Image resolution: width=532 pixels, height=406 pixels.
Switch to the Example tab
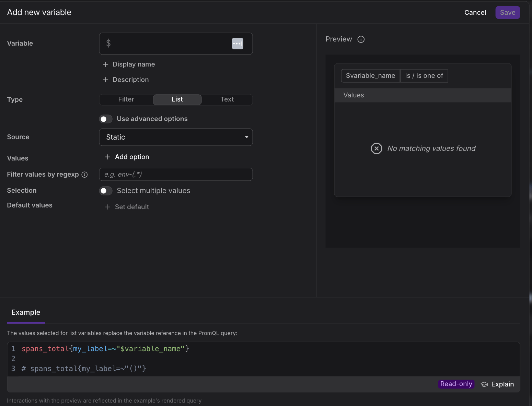[x=26, y=312]
